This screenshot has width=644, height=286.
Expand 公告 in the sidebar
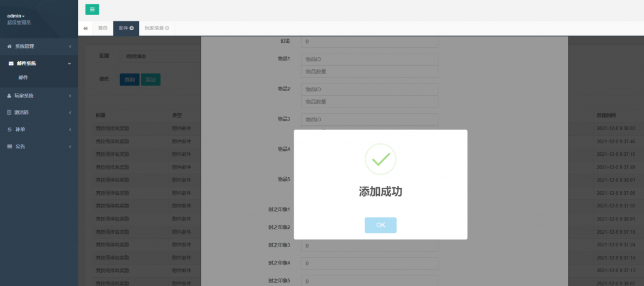click(x=39, y=146)
